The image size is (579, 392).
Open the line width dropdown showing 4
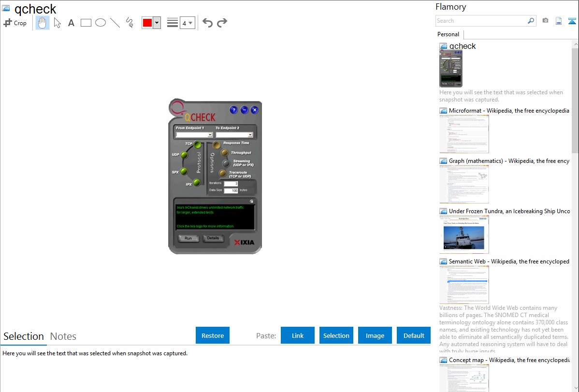[x=188, y=23]
